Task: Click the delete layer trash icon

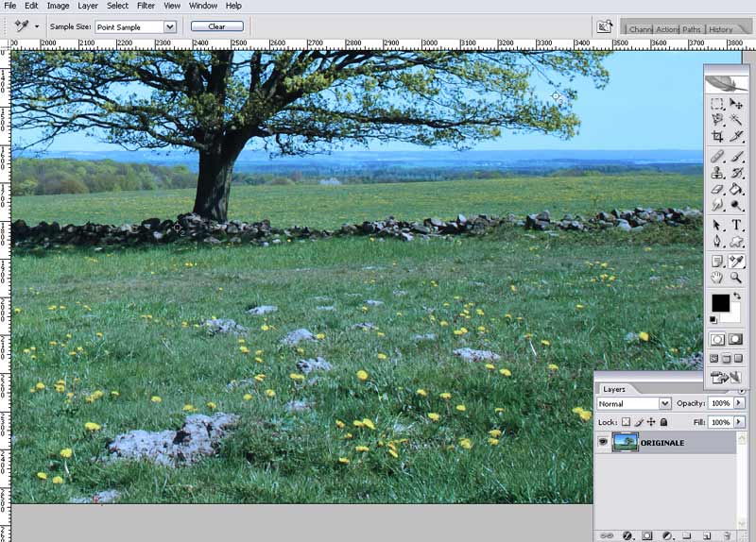Action: (729, 535)
